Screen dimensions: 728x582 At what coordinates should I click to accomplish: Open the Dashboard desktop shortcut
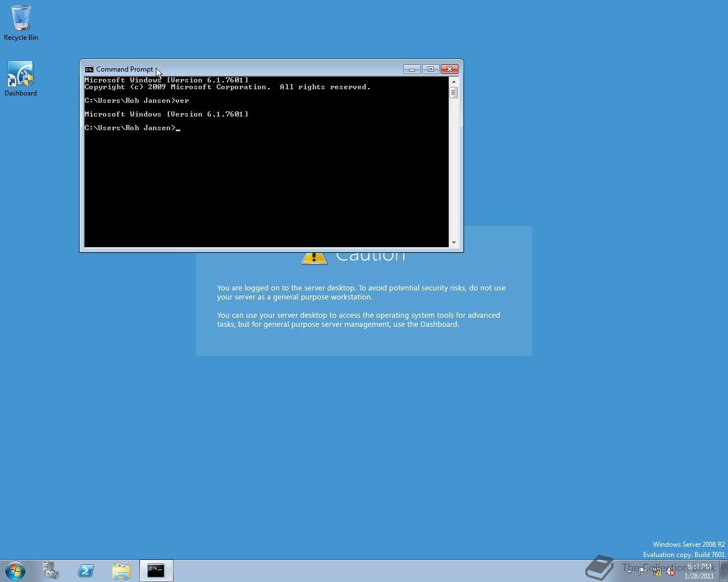pos(21,78)
